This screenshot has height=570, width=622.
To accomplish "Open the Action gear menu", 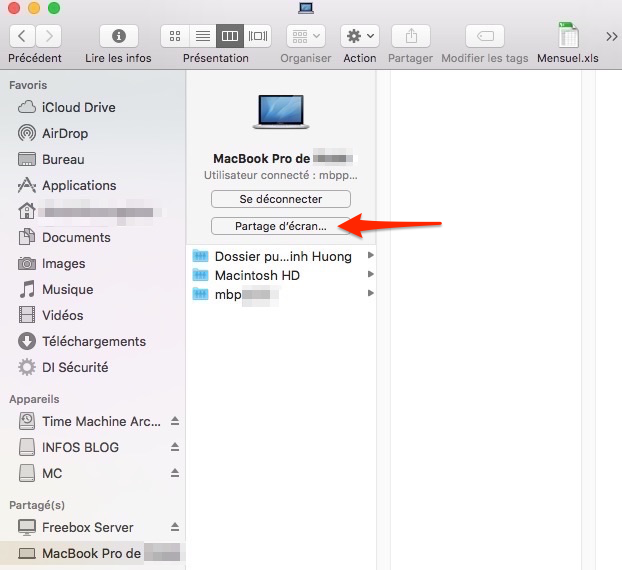I will coord(360,36).
